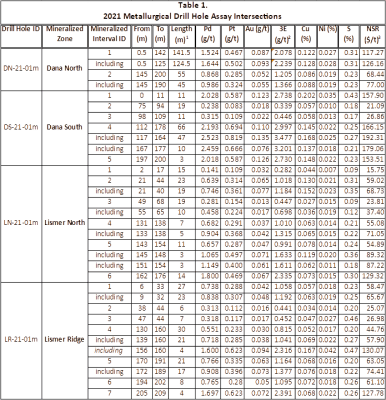Click the 'Lismer Ridge' zone cell

click(x=65, y=340)
